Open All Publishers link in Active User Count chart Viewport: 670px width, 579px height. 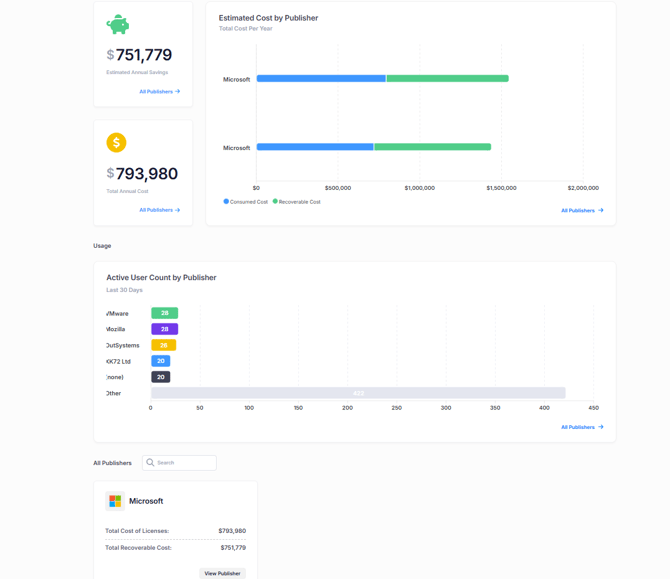tap(582, 427)
